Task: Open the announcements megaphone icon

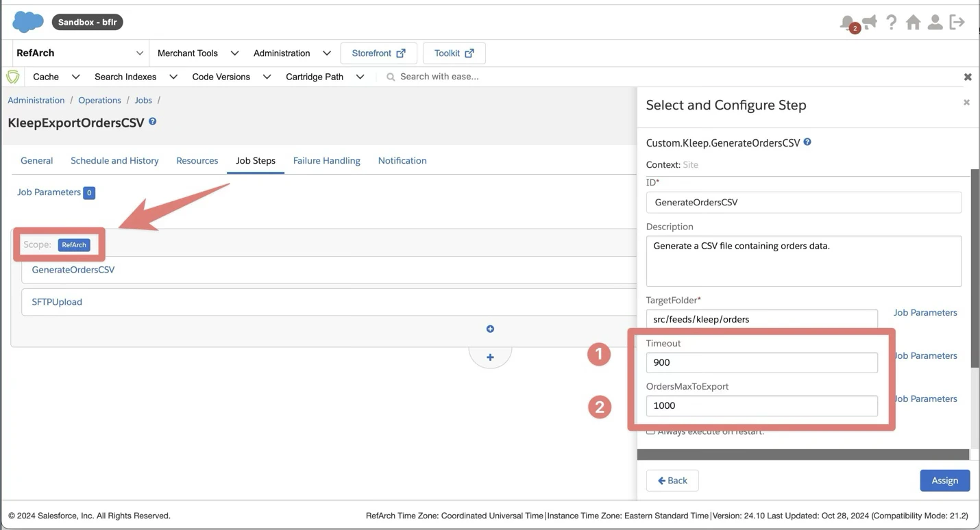Action: pyautogui.click(x=870, y=23)
